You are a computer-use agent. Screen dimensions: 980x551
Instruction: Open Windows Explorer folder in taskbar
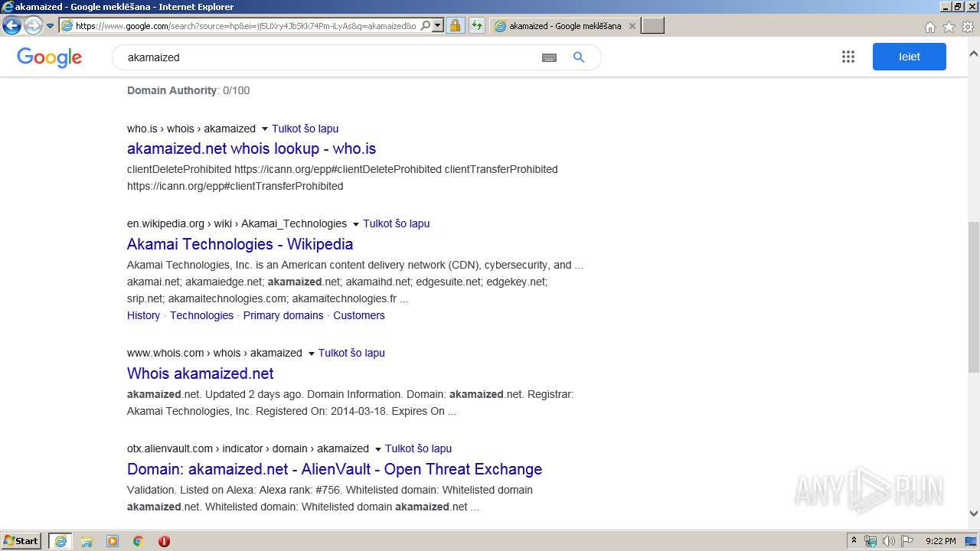87,541
